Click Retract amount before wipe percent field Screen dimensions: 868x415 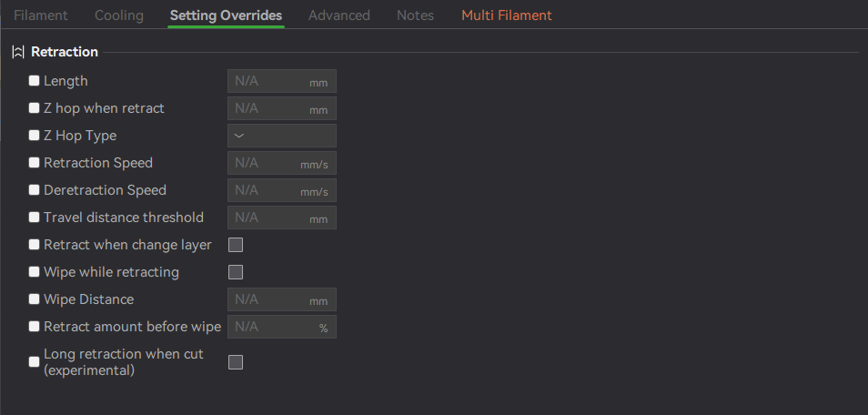coord(282,327)
